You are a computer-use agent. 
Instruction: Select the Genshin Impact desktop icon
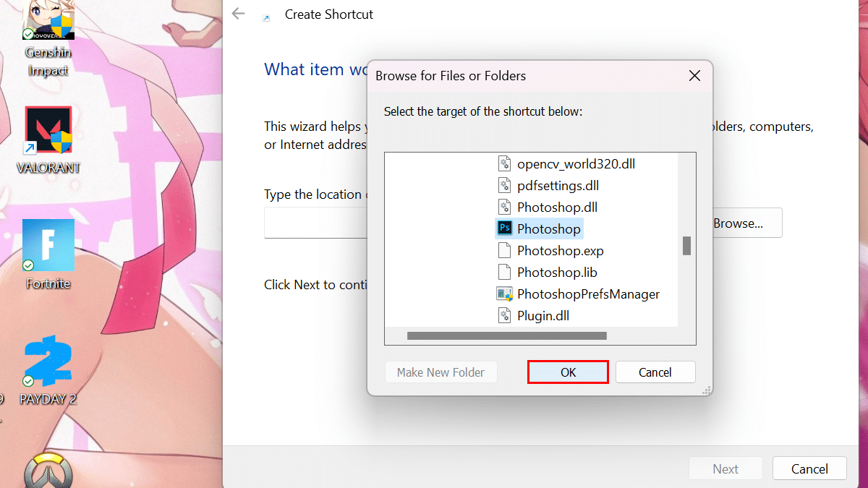point(48,22)
